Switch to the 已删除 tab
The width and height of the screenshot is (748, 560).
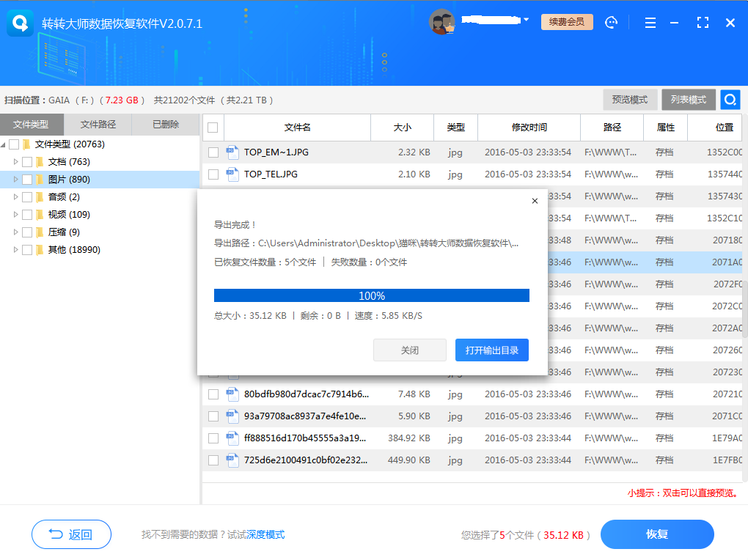point(166,125)
